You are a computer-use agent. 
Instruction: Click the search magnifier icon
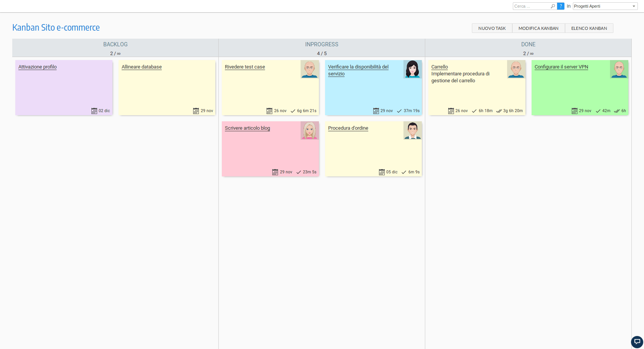(x=553, y=6)
